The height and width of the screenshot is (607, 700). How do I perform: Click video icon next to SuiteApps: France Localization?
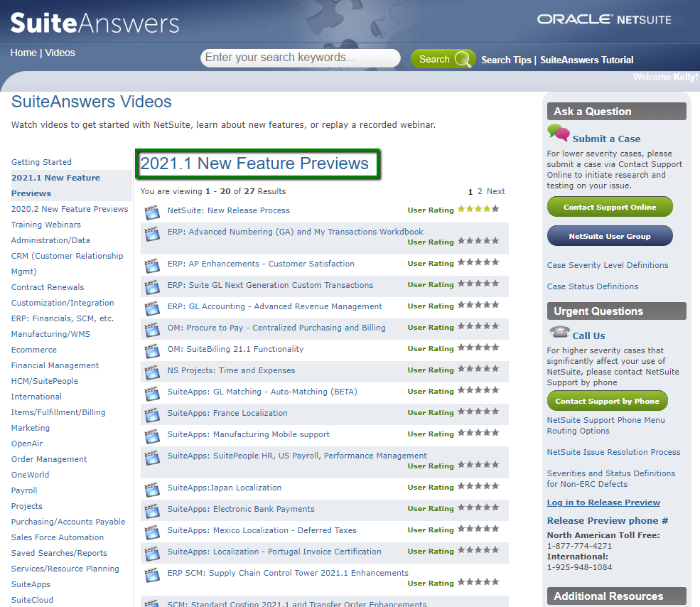151,414
